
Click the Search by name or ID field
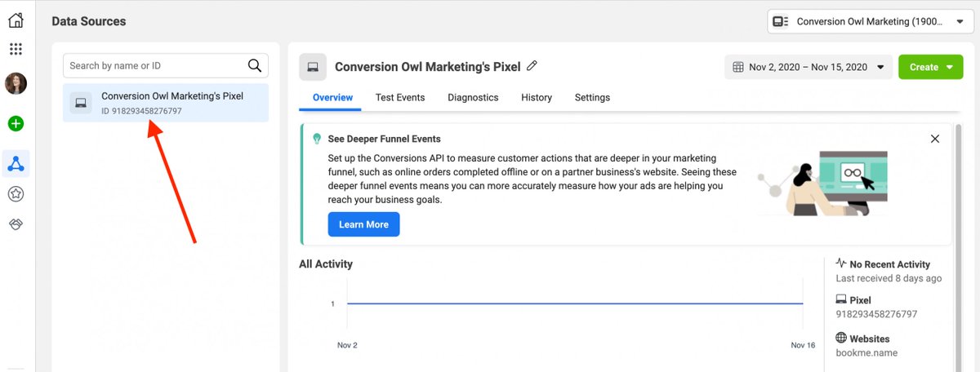[155, 66]
